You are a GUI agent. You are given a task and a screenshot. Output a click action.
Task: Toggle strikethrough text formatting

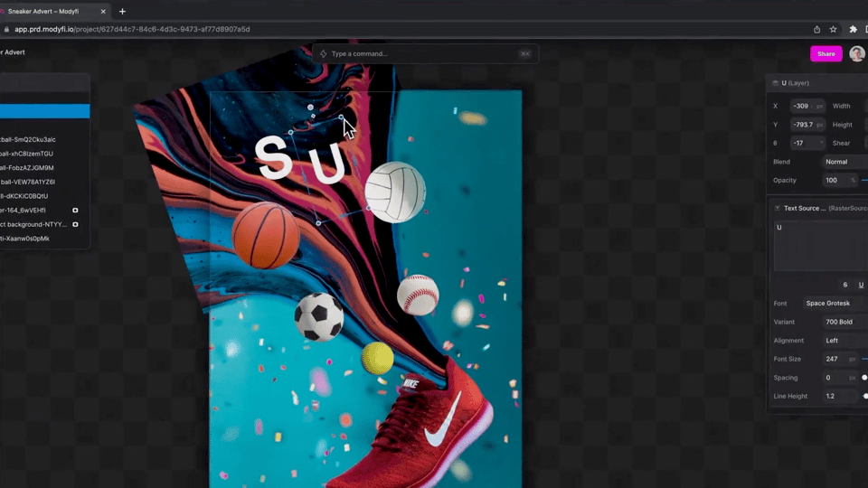tap(844, 285)
